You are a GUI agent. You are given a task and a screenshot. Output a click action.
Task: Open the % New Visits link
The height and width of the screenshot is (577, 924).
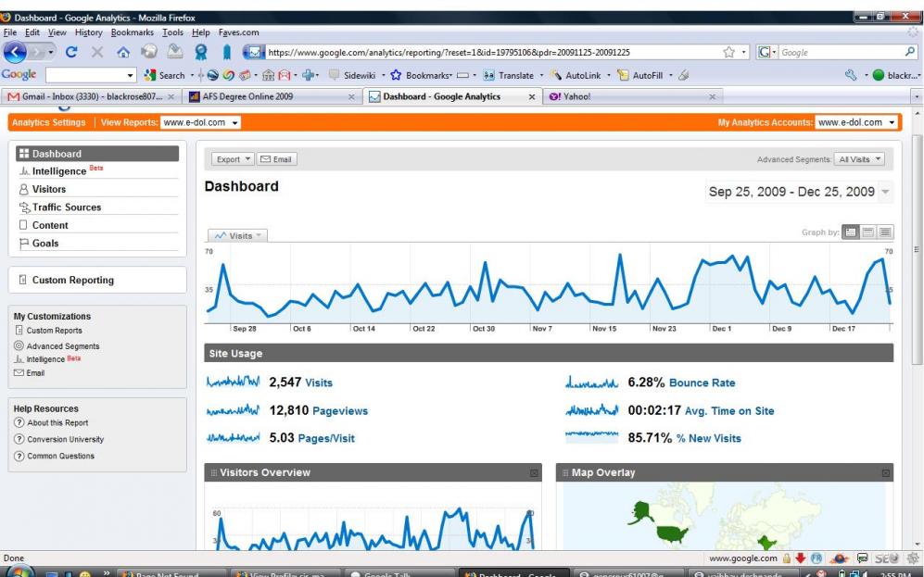point(708,438)
